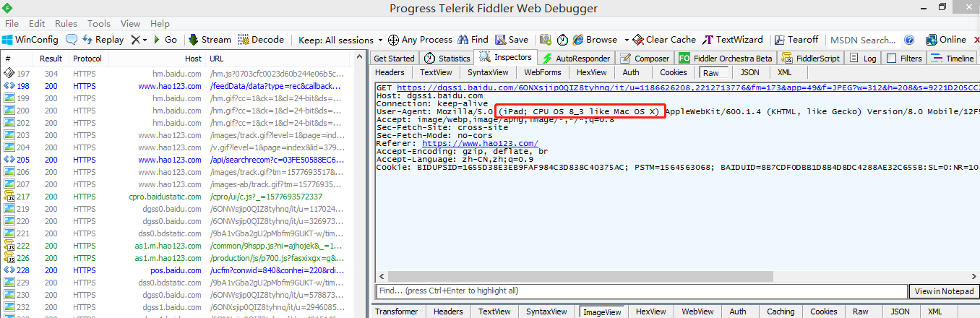The image size is (980, 318).
Task: Click the comment speech bubble icon
Action: tap(72, 40)
